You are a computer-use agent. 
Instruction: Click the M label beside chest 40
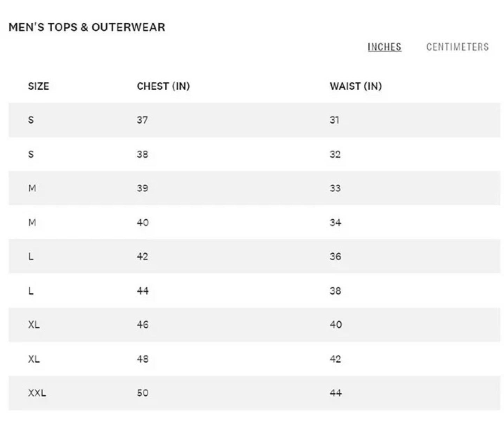coord(32,222)
